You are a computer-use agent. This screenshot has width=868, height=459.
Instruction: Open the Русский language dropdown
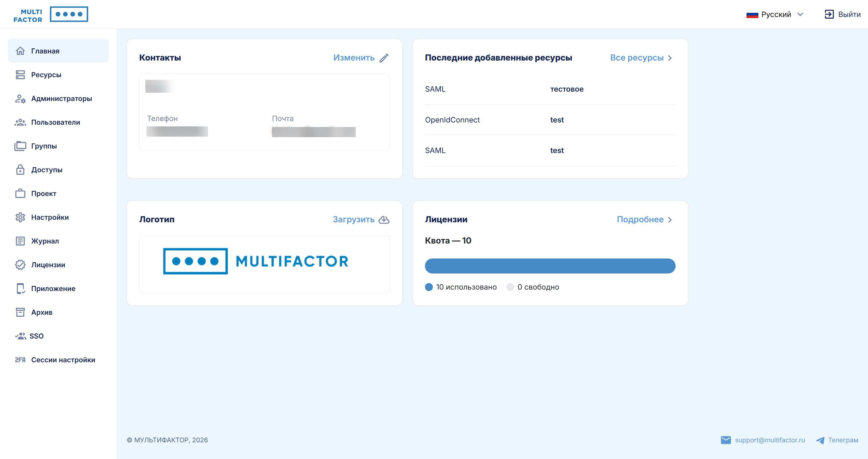[x=775, y=14]
